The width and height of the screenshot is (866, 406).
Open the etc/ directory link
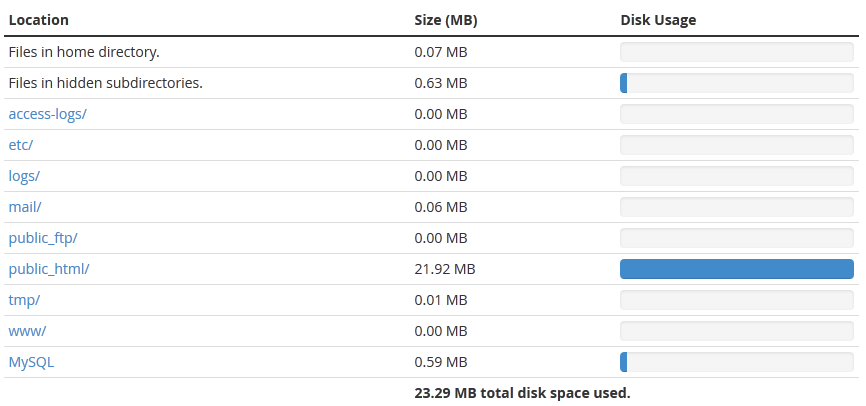tap(21, 145)
